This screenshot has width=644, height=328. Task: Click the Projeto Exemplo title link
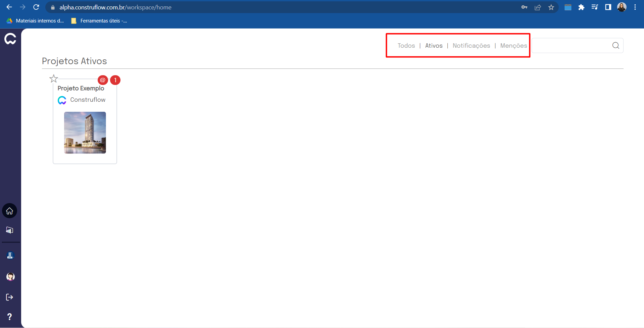click(x=81, y=88)
